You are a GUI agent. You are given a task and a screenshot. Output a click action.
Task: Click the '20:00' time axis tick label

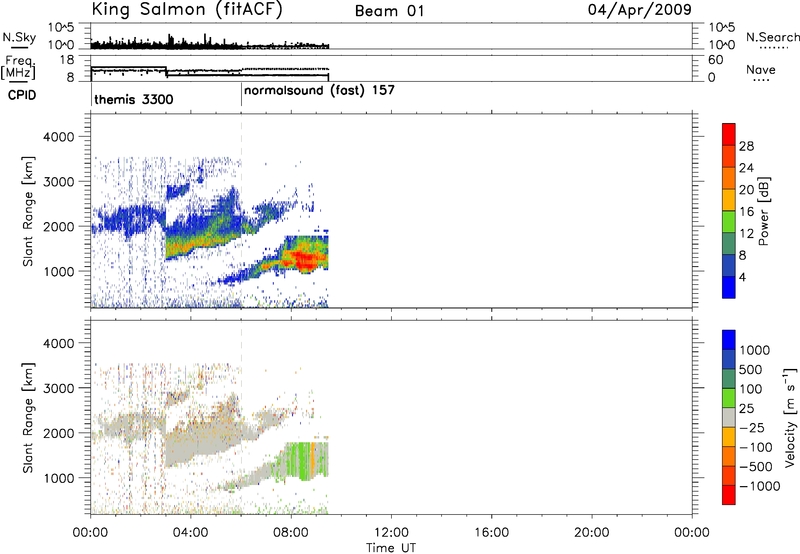[592, 533]
